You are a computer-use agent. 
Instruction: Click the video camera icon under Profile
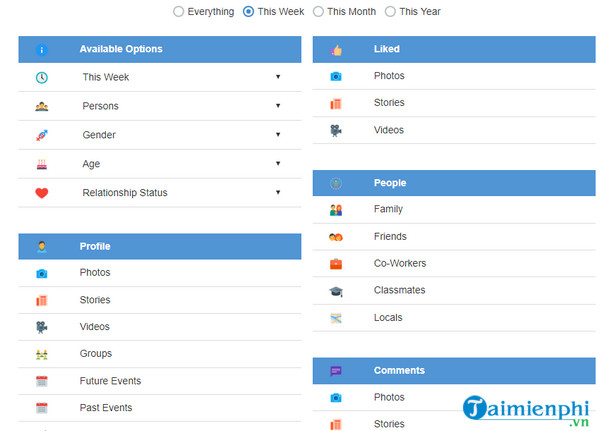41,327
